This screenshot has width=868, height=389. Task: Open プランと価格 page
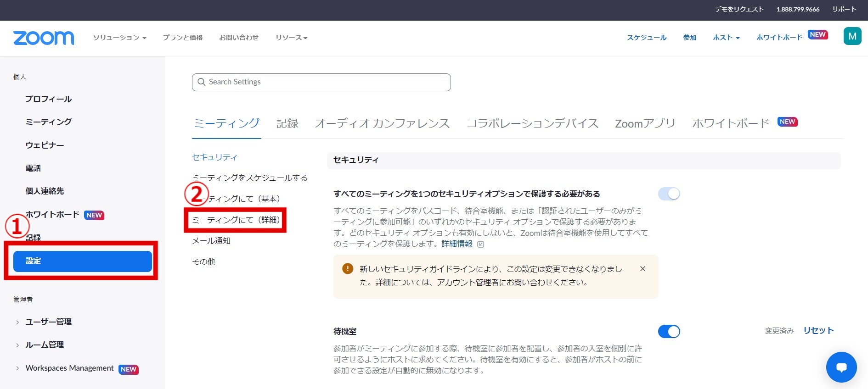click(x=183, y=38)
